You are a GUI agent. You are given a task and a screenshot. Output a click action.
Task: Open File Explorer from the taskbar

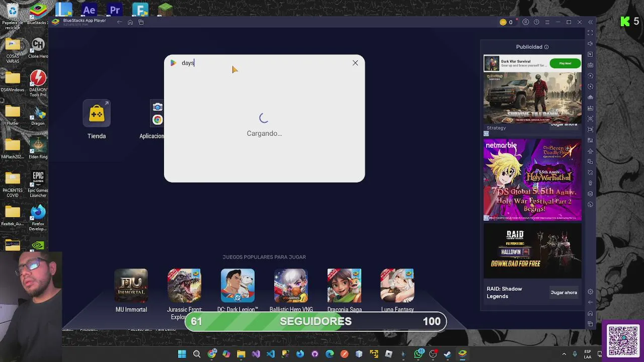tap(241, 354)
